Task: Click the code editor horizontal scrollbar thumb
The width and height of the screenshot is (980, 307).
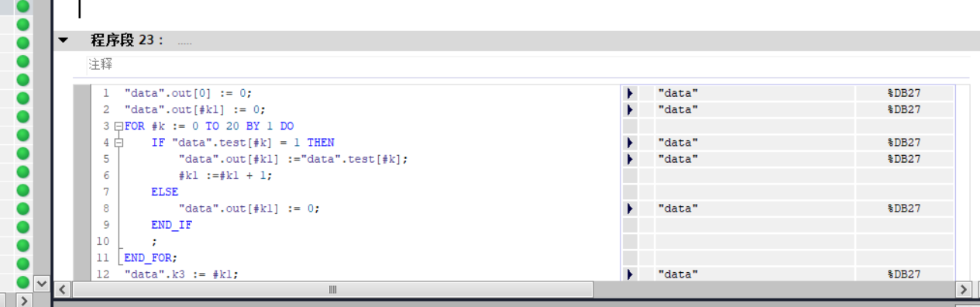Action: click(x=332, y=289)
